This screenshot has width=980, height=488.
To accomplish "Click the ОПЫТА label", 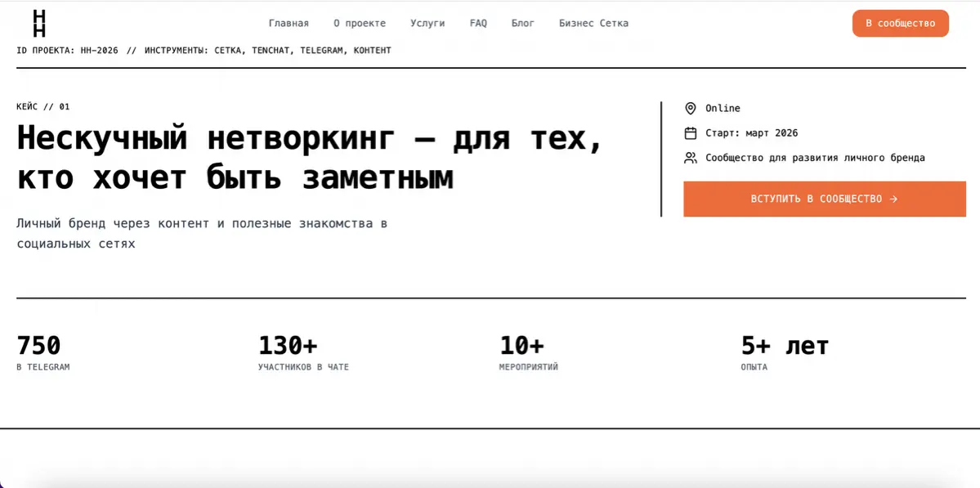I will click(754, 367).
